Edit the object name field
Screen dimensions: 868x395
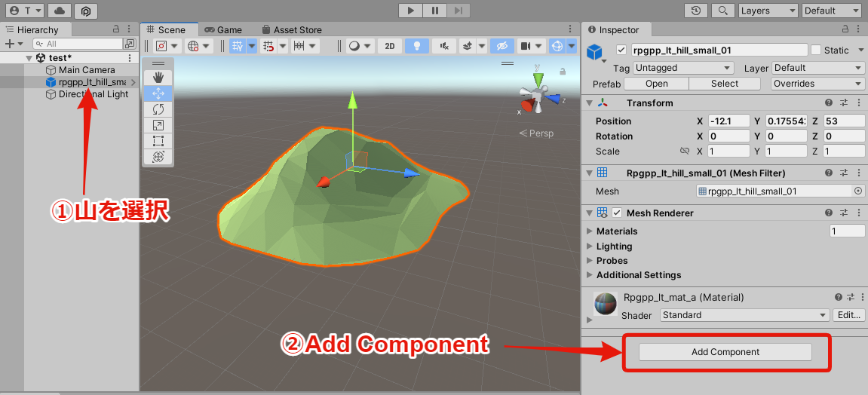coord(719,51)
